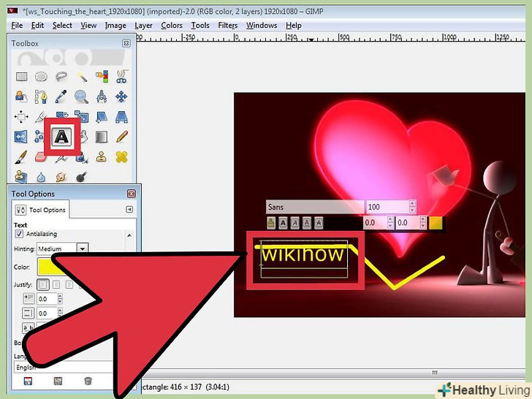Increase on-canvas kerning value stepper

point(422,219)
